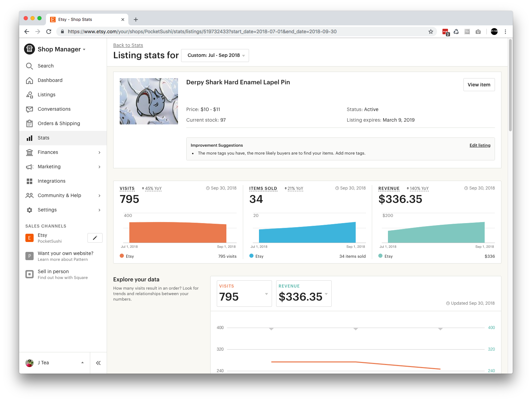Open a new browser tab

(x=136, y=20)
